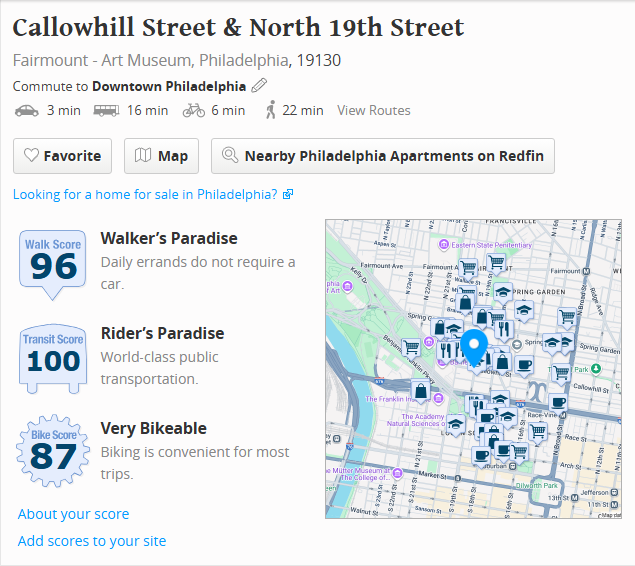The image size is (635, 566).
Task: Select the school marker beside Academy of Natural Sciences
Action: point(456,424)
